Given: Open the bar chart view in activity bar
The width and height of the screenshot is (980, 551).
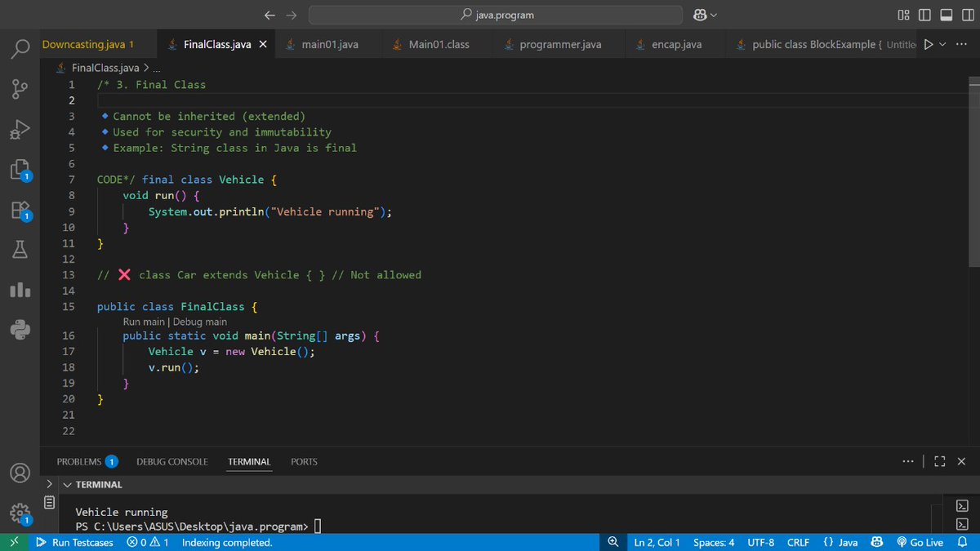Looking at the screenshot, I should (20, 290).
